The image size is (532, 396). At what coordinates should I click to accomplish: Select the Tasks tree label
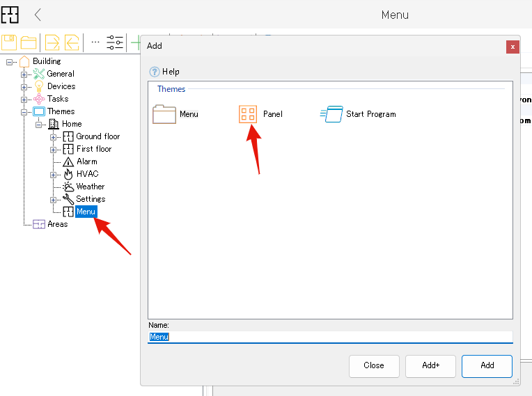click(x=58, y=99)
